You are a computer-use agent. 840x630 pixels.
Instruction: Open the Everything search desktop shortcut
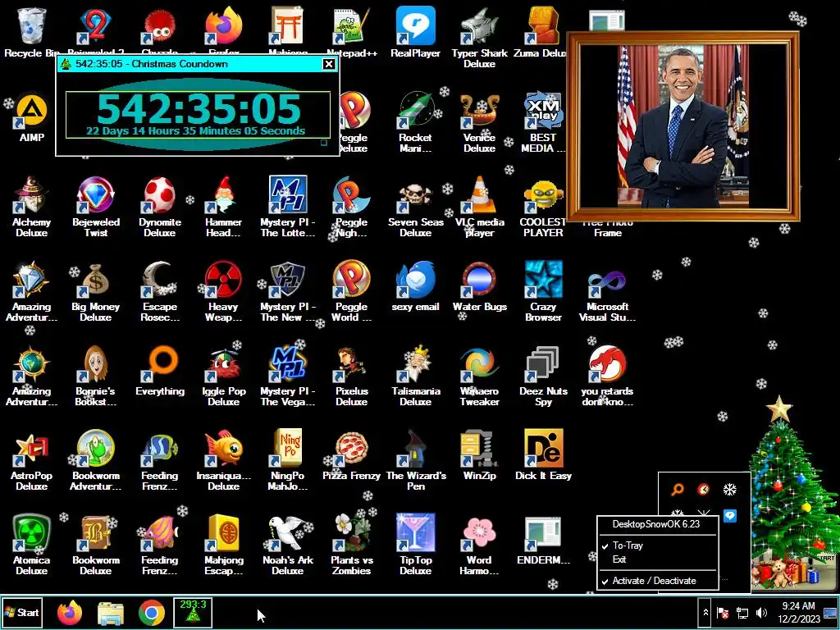click(x=160, y=370)
